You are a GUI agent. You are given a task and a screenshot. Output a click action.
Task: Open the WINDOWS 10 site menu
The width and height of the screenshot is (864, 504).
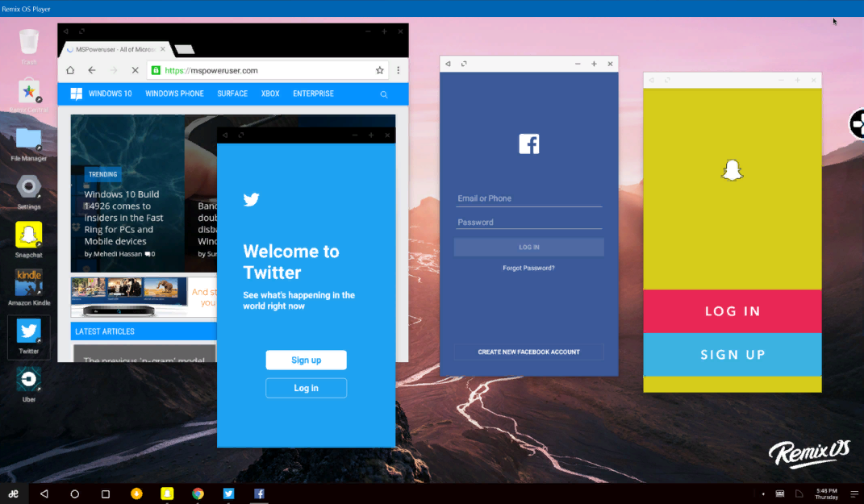111,94
